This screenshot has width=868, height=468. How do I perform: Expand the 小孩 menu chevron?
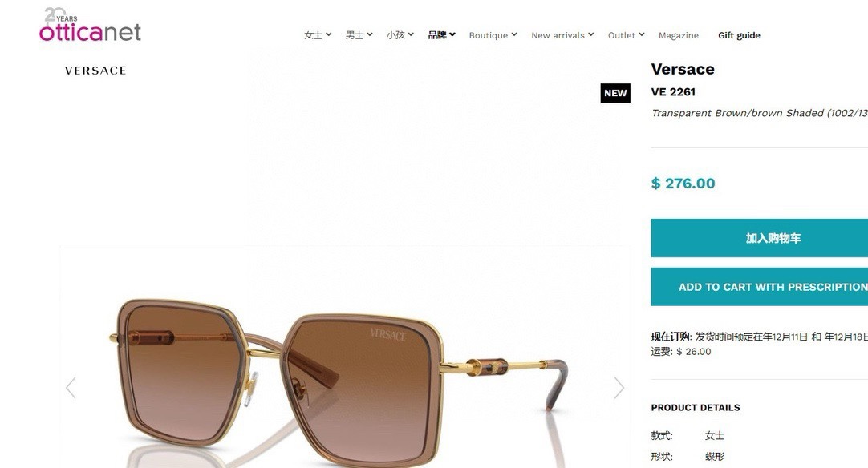tap(411, 34)
